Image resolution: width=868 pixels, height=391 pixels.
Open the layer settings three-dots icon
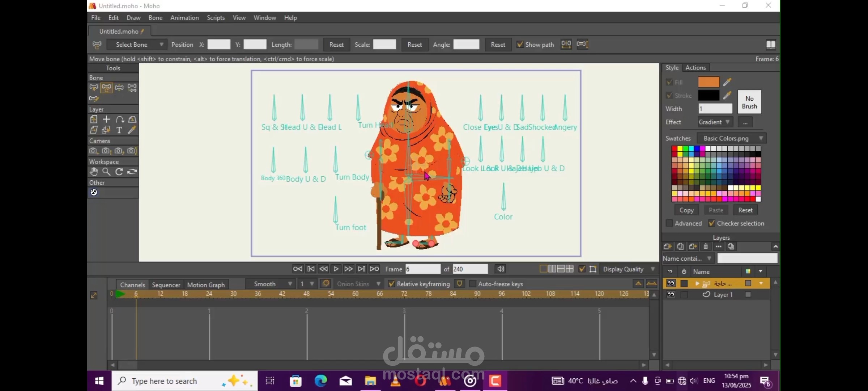point(718,247)
